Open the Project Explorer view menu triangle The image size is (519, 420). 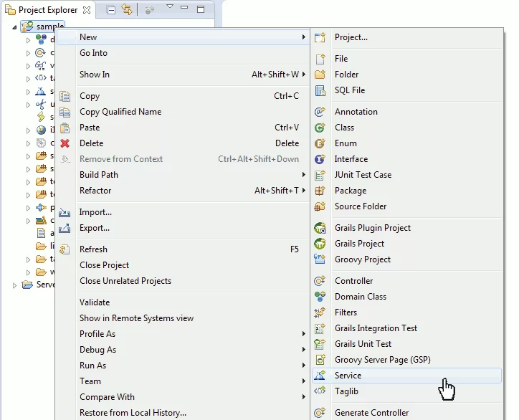(169, 6)
